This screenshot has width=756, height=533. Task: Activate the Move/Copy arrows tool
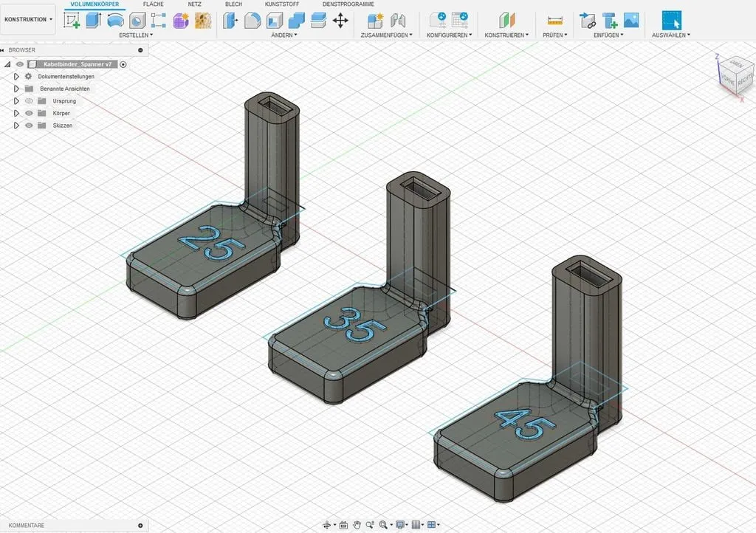point(340,21)
